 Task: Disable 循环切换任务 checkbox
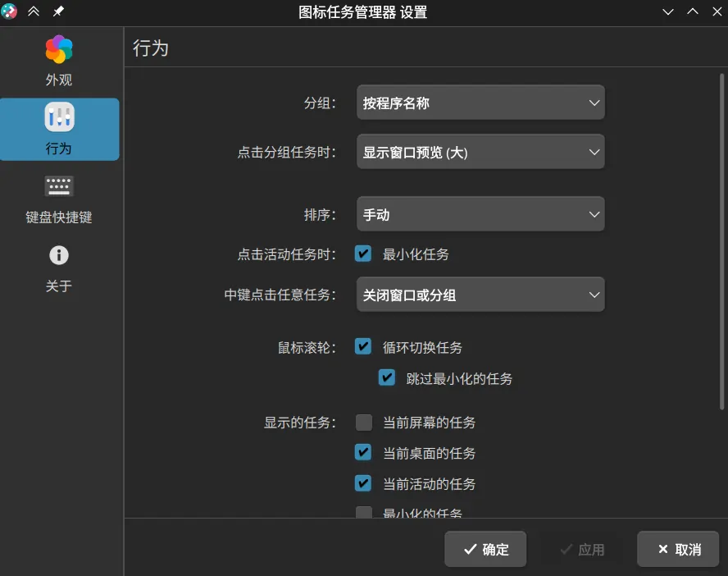363,346
